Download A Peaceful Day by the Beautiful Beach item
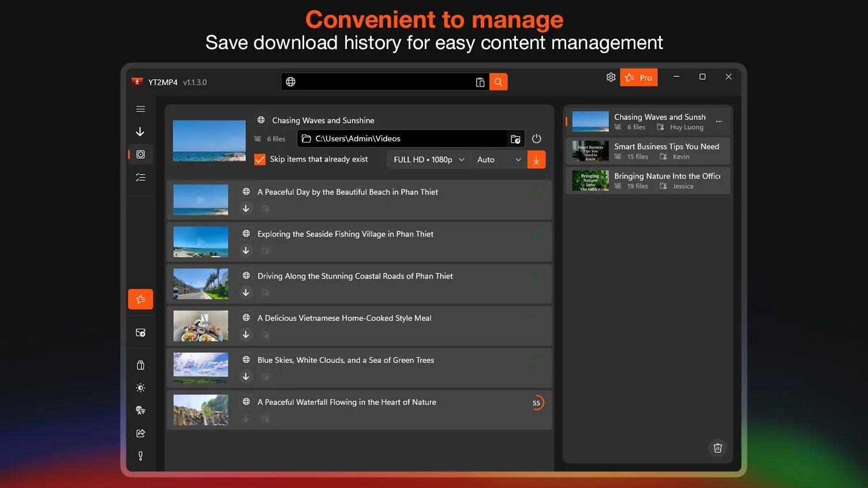 pos(246,208)
